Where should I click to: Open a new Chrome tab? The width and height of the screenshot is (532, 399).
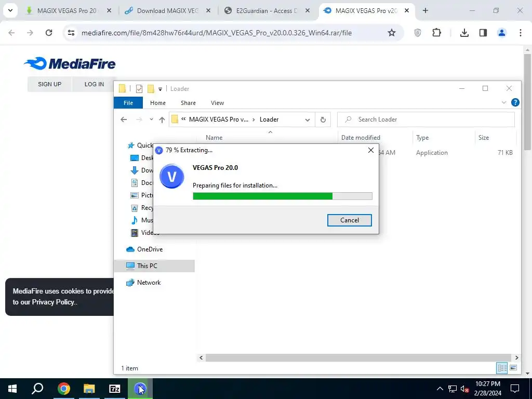425,10
